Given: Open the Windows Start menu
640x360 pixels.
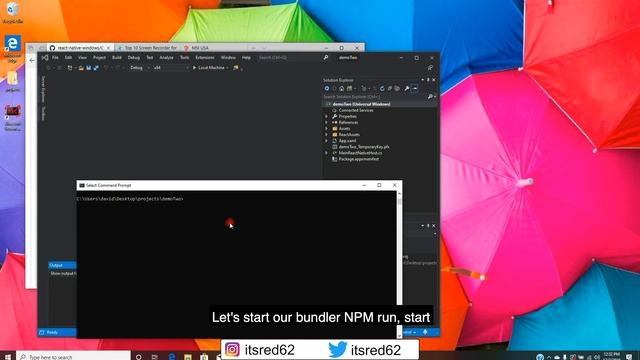Looking at the screenshot, I should point(8,357).
